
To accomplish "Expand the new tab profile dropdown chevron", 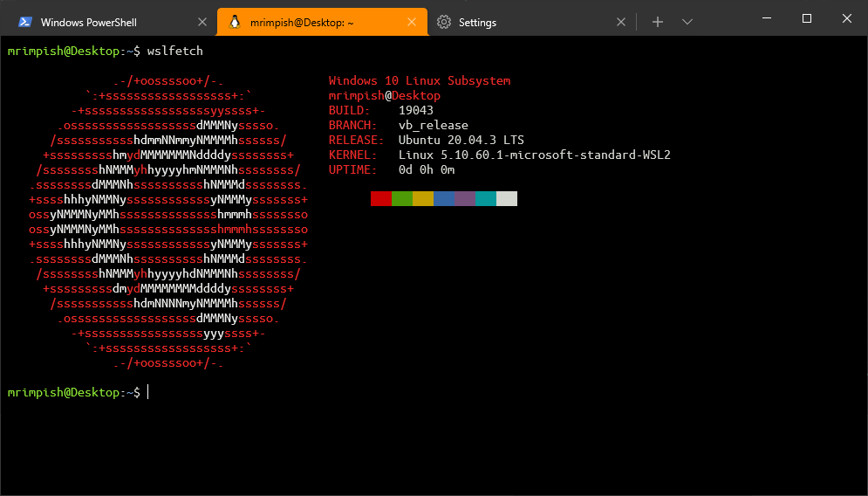I will coord(687,22).
